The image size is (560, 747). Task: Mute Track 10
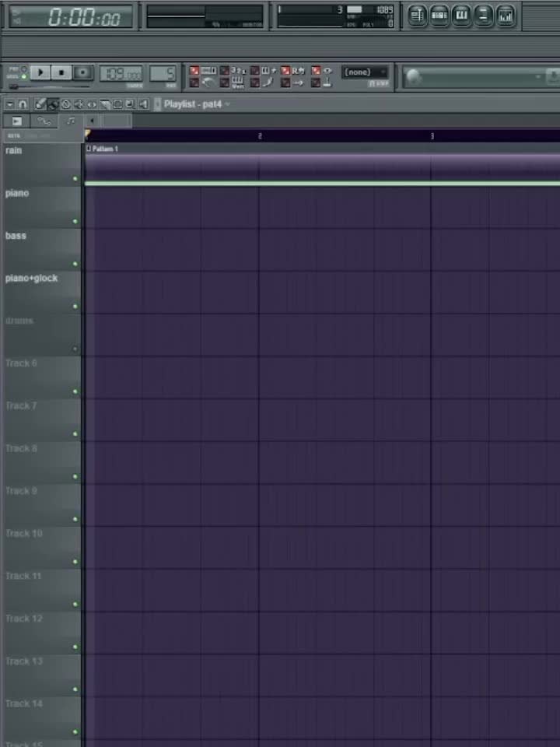click(75, 562)
